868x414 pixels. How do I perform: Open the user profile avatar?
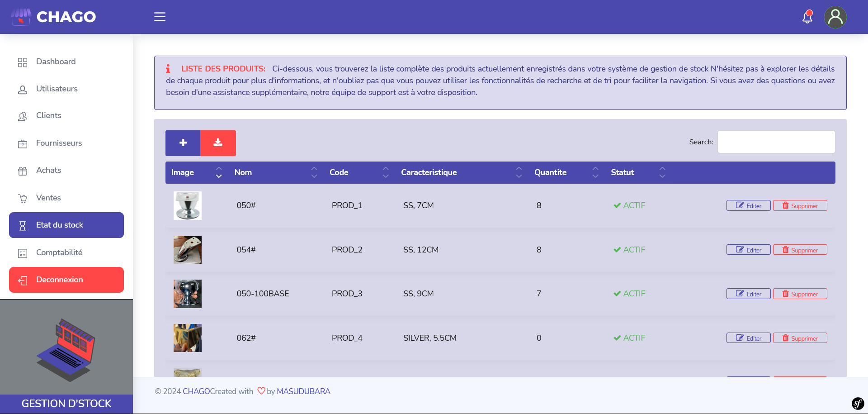[835, 17]
